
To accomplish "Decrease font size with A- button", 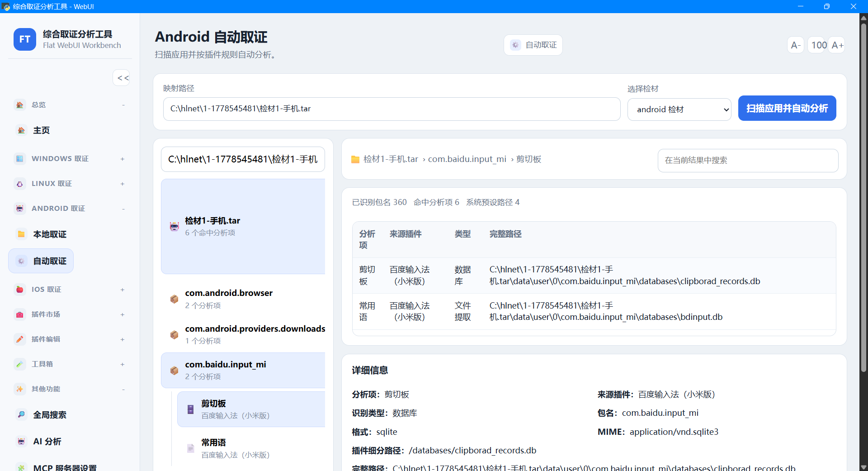I will click(x=796, y=45).
